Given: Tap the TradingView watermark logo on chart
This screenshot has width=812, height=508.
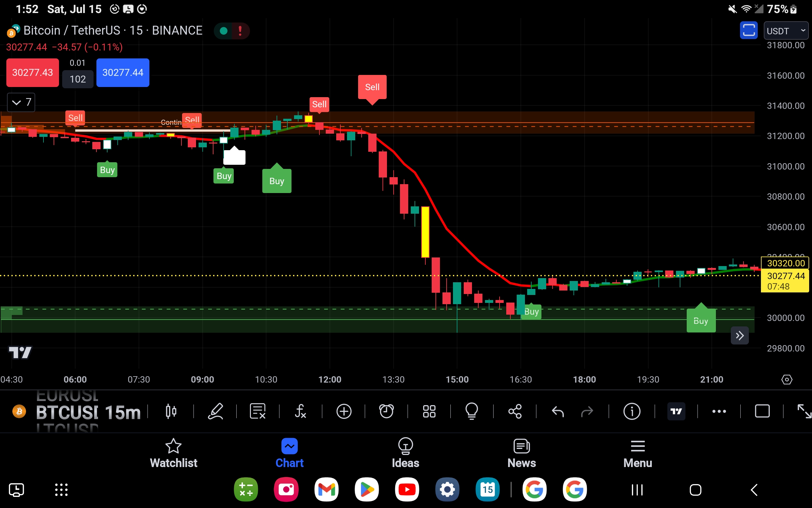Looking at the screenshot, I should (x=20, y=353).
